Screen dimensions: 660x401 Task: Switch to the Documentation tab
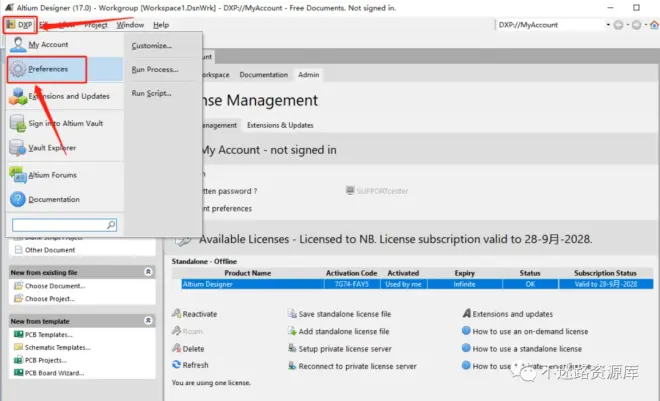click(x=263, y=74)
